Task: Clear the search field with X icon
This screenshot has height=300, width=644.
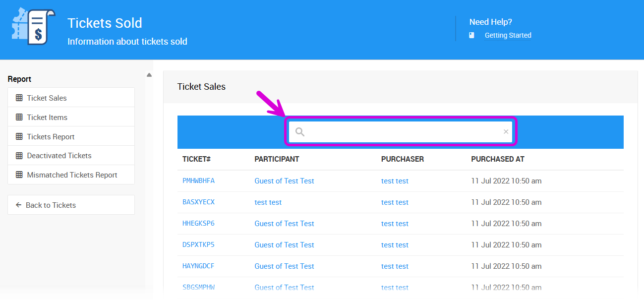Action: pos(506,131)
